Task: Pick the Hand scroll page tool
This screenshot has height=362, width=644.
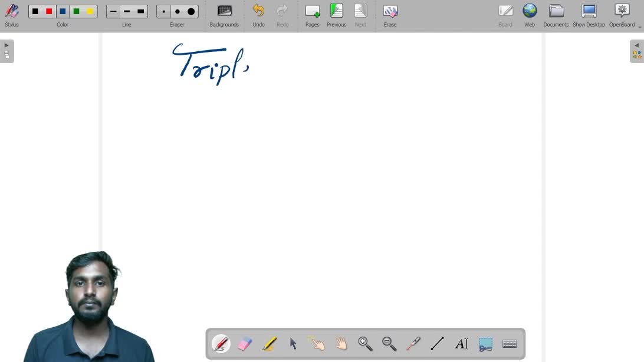Action: click(341, 344)
